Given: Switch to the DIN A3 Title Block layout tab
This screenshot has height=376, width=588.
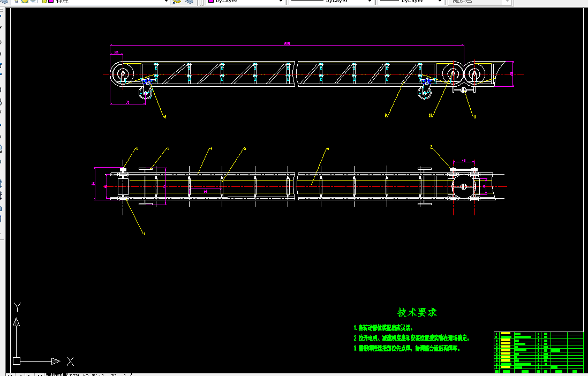Looking at the screenshot, I should tap(99, 374).
